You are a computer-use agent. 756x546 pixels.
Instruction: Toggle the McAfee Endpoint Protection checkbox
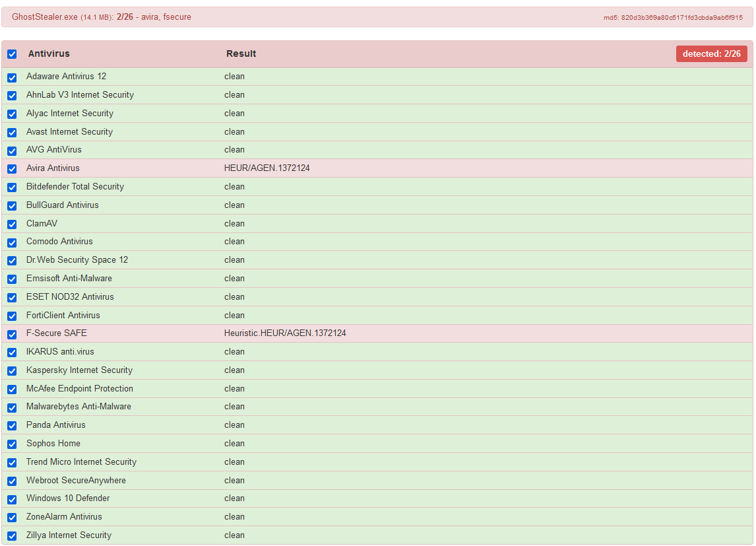tap(12, 389)
